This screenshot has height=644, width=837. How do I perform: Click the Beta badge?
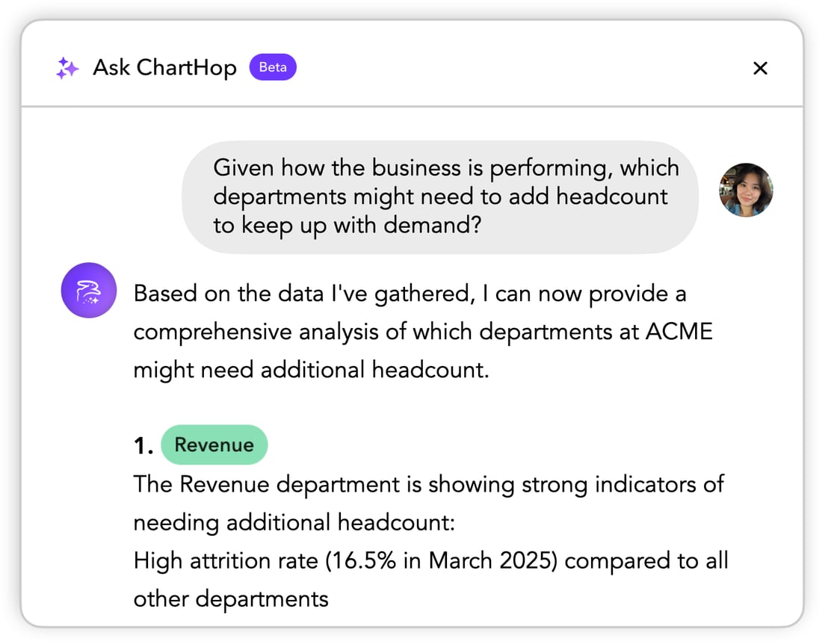pyautogui.click(x=273, y=67)
